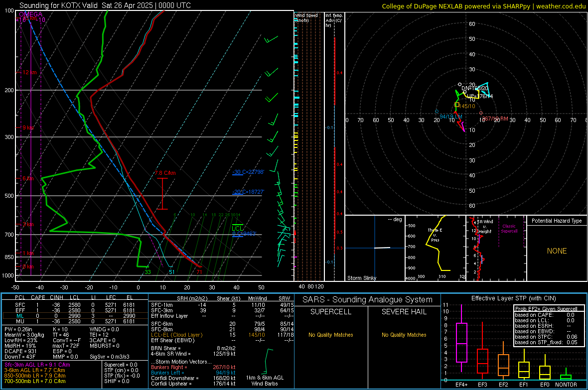Click the SUPERCELL column header
Screen dimensions: 588x390
pyautogui.click(x=331, y=312)
